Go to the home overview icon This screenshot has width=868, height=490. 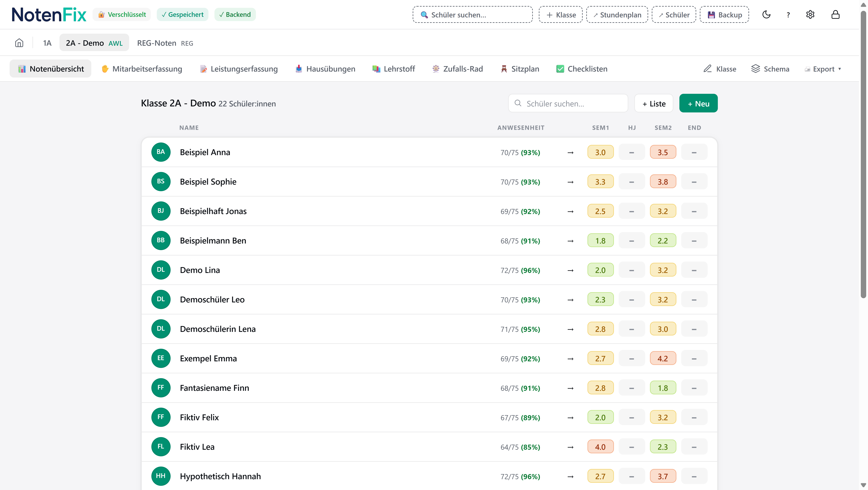tap(19, 43)
